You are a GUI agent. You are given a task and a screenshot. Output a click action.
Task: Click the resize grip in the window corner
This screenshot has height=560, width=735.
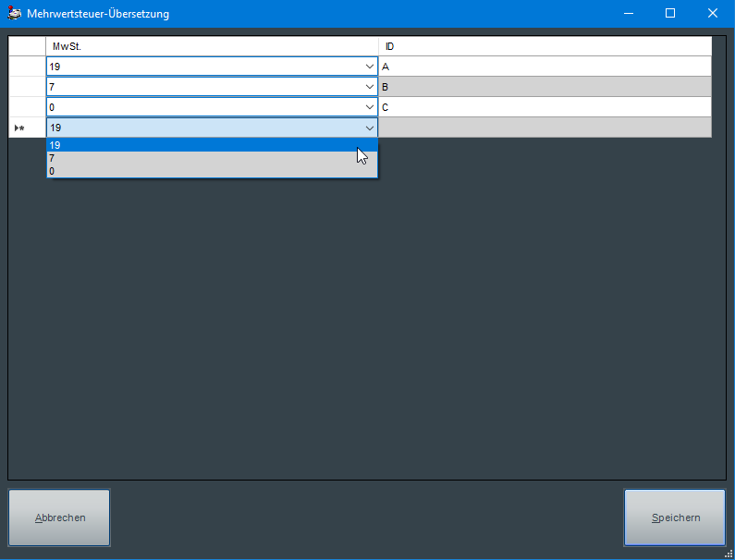point(729,554)
